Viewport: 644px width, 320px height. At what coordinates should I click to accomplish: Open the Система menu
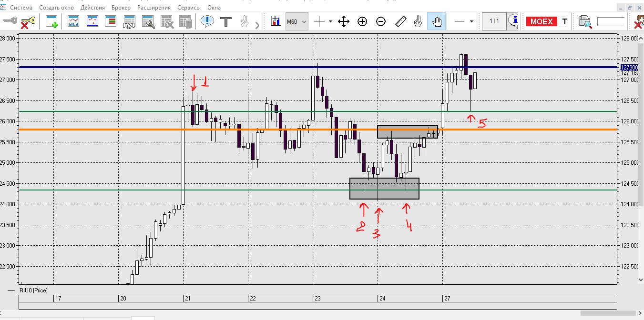21,8
